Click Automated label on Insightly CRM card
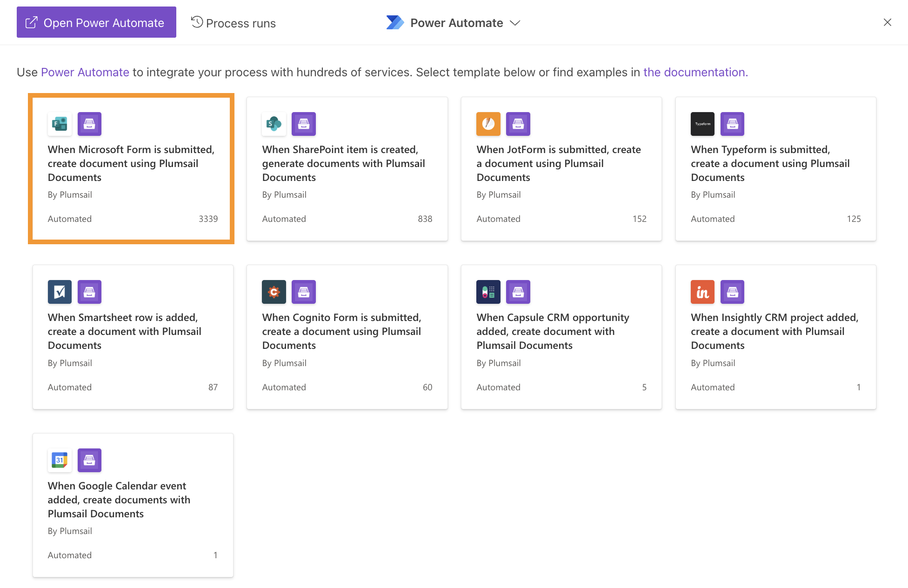The image size is (908, 588). [x=713, y=387]
